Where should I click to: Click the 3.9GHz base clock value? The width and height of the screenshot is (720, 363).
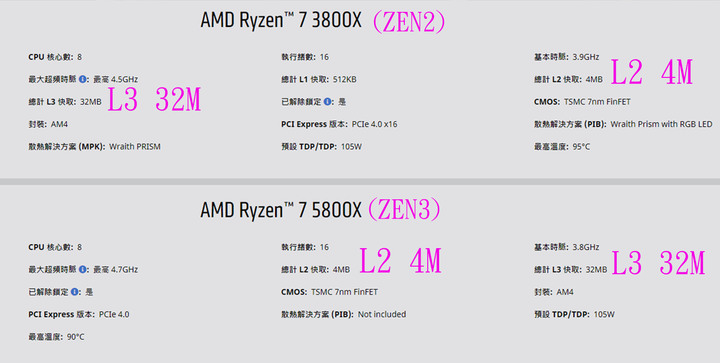[x=585, y=57]
